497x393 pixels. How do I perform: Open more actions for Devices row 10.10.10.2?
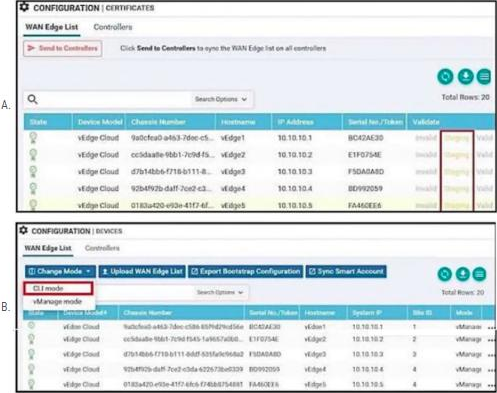click(491, 340)
